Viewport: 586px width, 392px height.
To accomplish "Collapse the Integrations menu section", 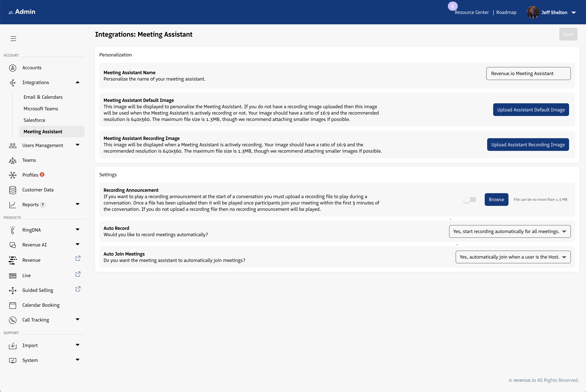I will coord(78,82).
